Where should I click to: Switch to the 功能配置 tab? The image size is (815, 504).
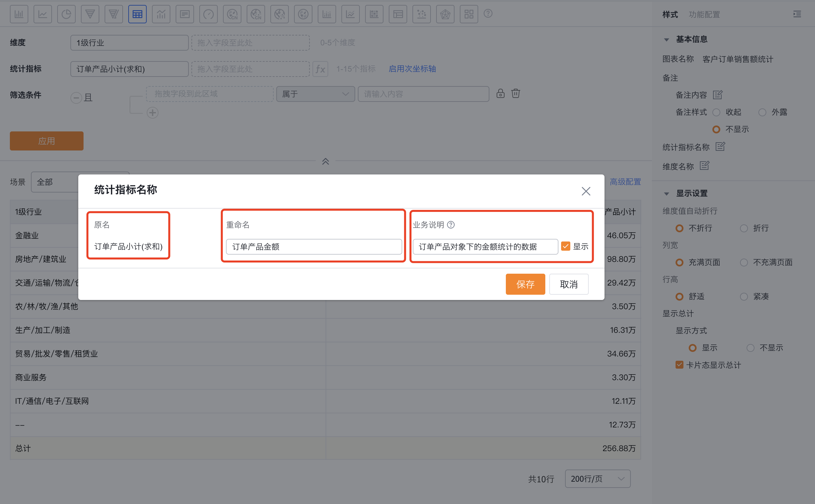704,14
